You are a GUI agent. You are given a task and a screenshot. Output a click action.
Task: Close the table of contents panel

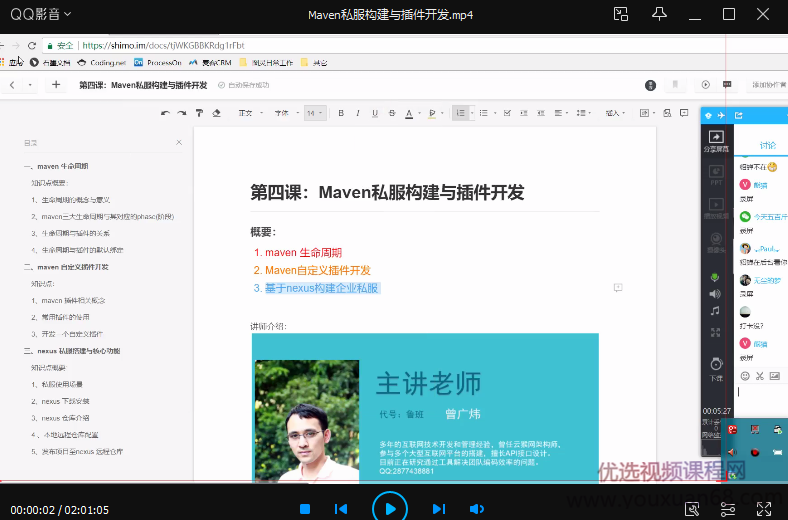point(179,143)
